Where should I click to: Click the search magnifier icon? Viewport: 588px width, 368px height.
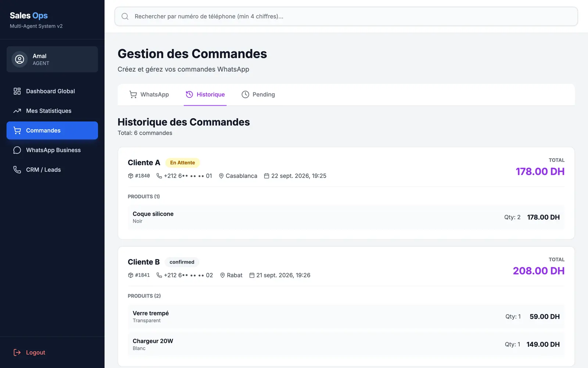125,17
